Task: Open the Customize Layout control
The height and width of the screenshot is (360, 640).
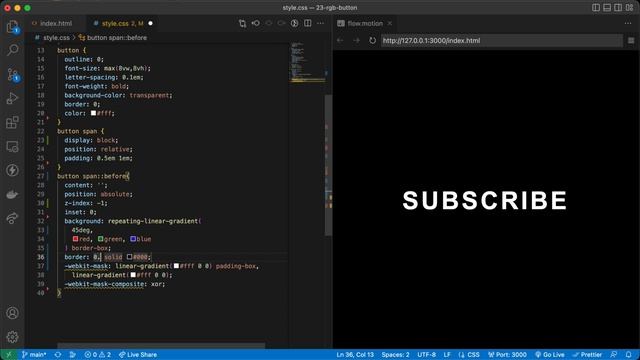Action: [x=629, y=8]
